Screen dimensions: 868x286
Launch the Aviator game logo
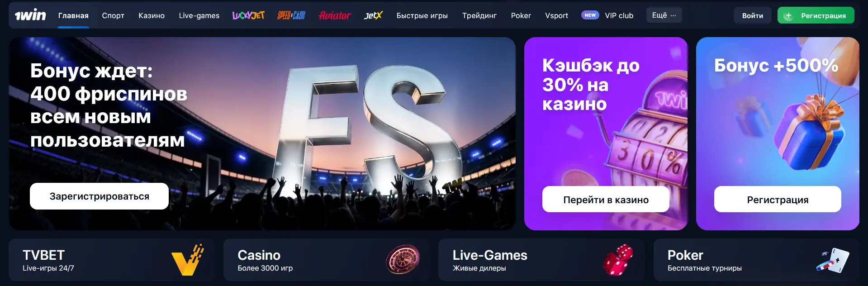click(x=335, y=15)
